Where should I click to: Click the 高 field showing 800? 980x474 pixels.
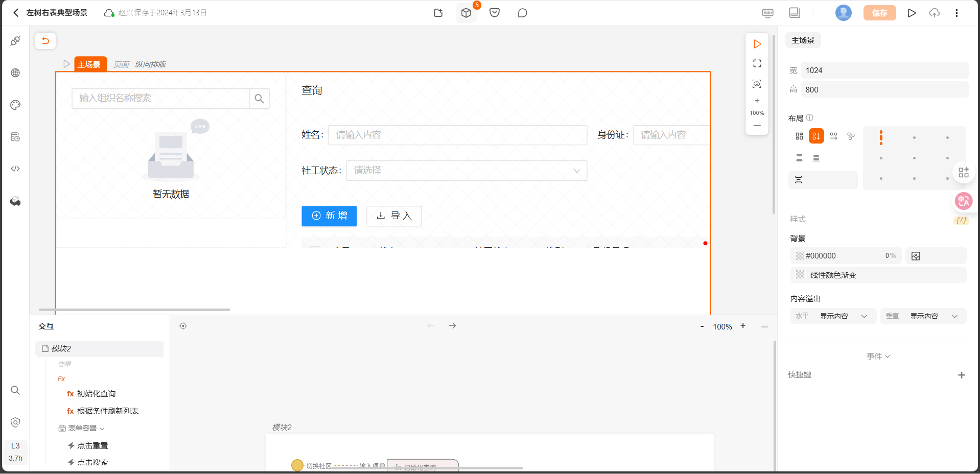click(x=884, y=90)
